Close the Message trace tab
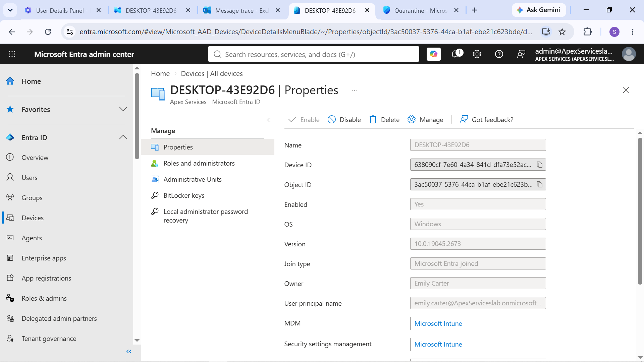Viewport: 644px width, 362px height. 278,10
